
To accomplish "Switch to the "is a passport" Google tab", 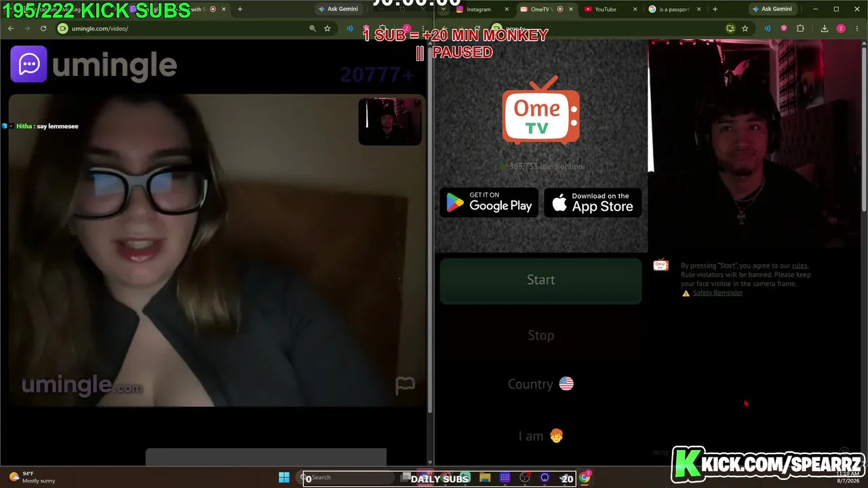I will point(674,9).
